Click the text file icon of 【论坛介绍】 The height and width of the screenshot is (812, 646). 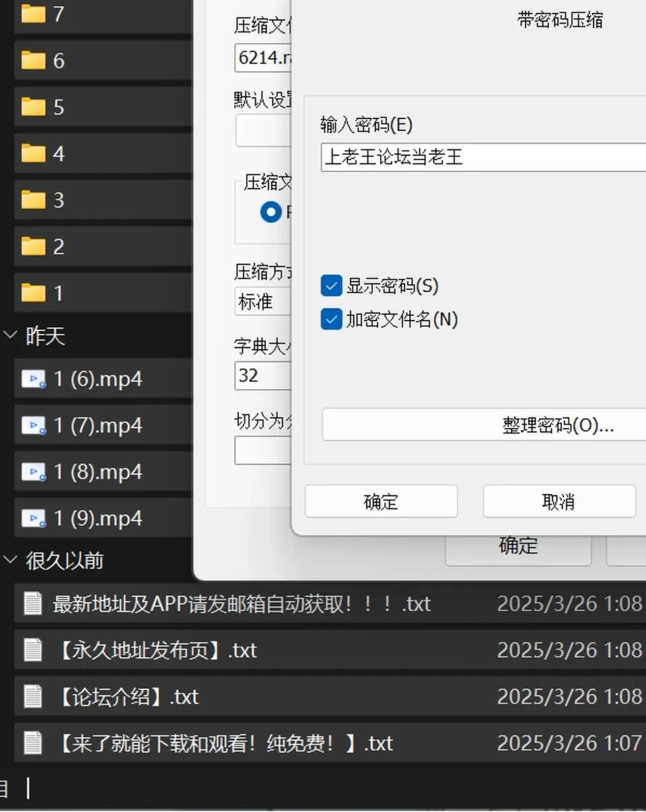coord(33,696)
